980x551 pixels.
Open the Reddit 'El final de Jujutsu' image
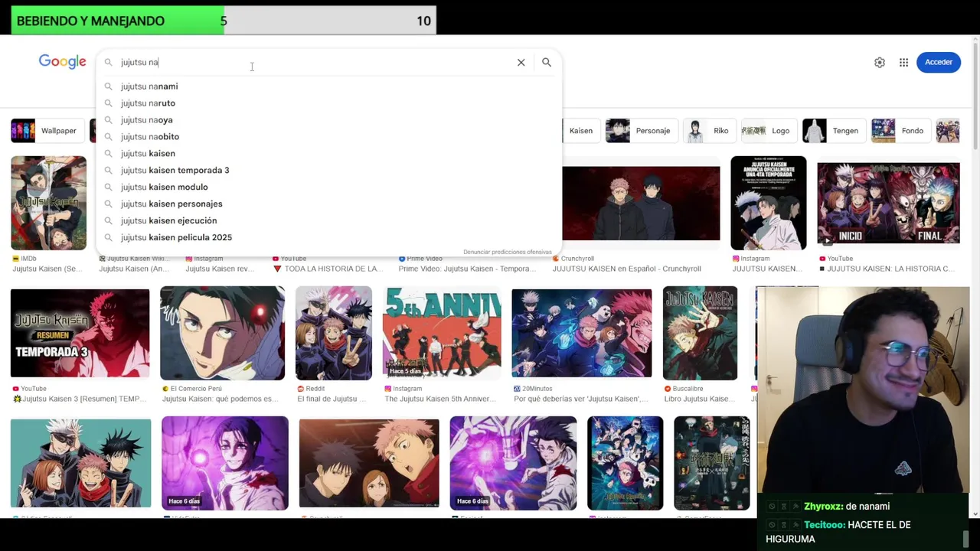(334, 333)
